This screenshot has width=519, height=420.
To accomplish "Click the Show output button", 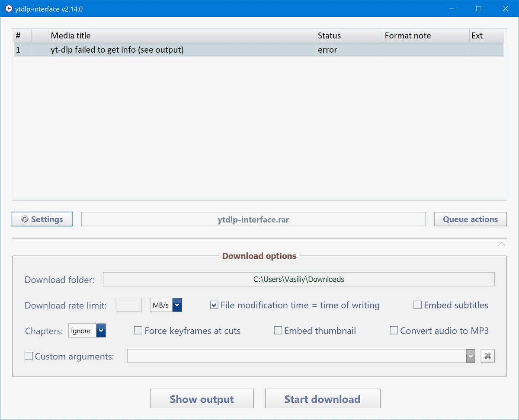I will pyautogui.click(x=202, y=399).
